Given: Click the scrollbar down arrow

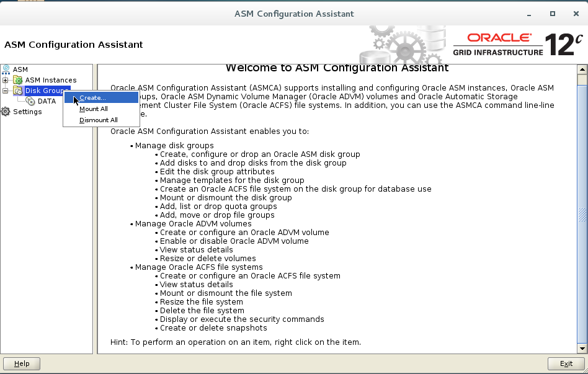Looking at the screenshot, I should tap(582, 349).
